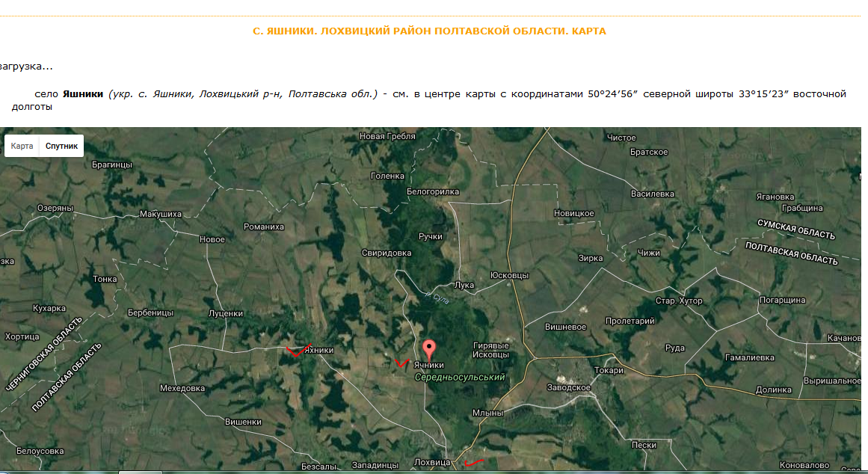Click the Ячники label under the marker
The image size is (868, 474).
429,366
